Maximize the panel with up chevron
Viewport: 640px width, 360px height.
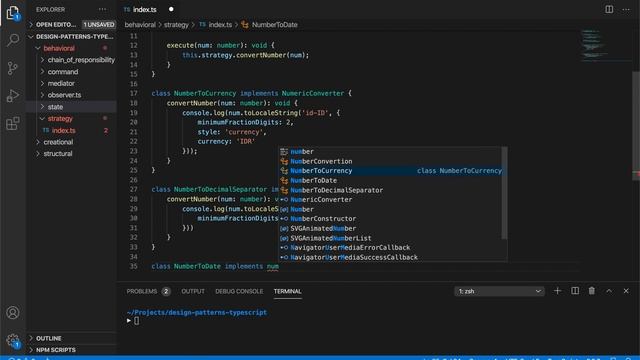coord(609,291)
